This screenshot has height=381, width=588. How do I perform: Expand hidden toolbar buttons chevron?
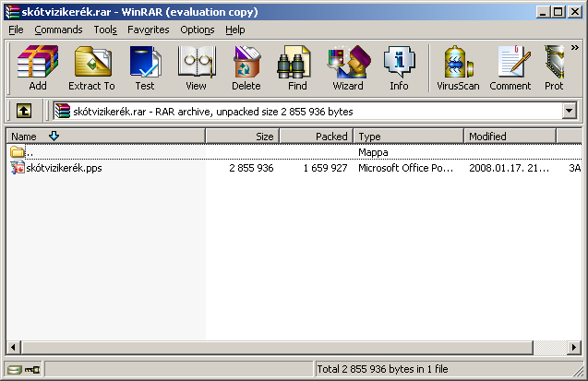(x=574, y=48)
